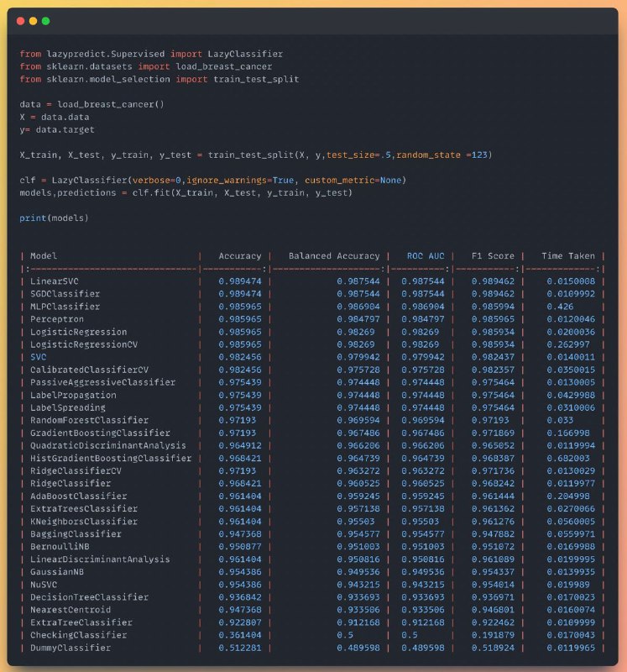Click the Balanced Accuracy column header
The image size is (627, 672).
[x=334, y=256]
